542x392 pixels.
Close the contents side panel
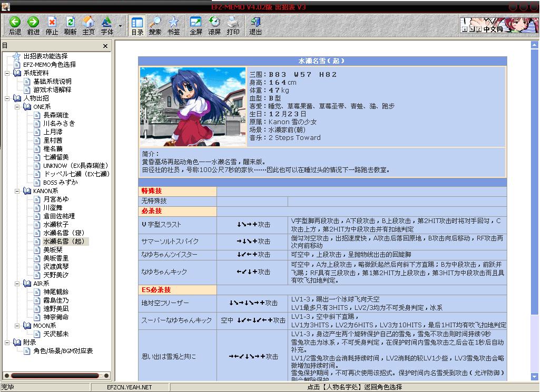[x=105, y=46]
